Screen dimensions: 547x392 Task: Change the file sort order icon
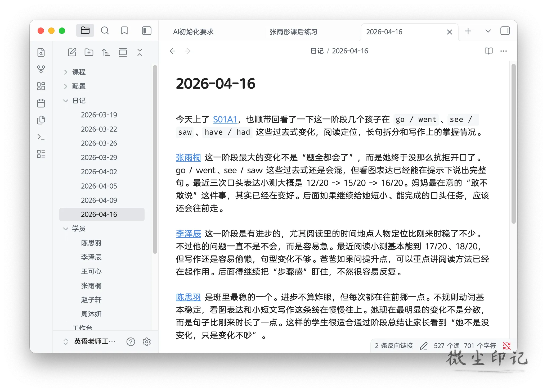click(x=106, y=52)
